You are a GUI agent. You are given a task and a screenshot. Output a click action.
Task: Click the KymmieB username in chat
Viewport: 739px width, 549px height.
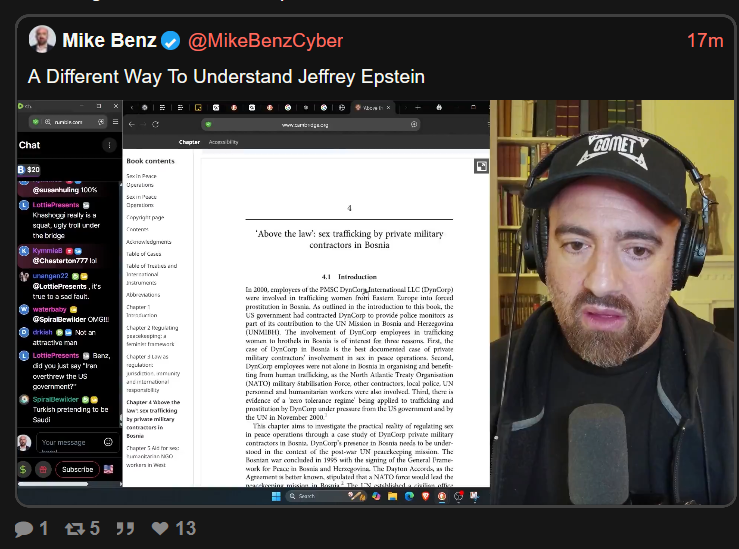[x=47, y=251]
